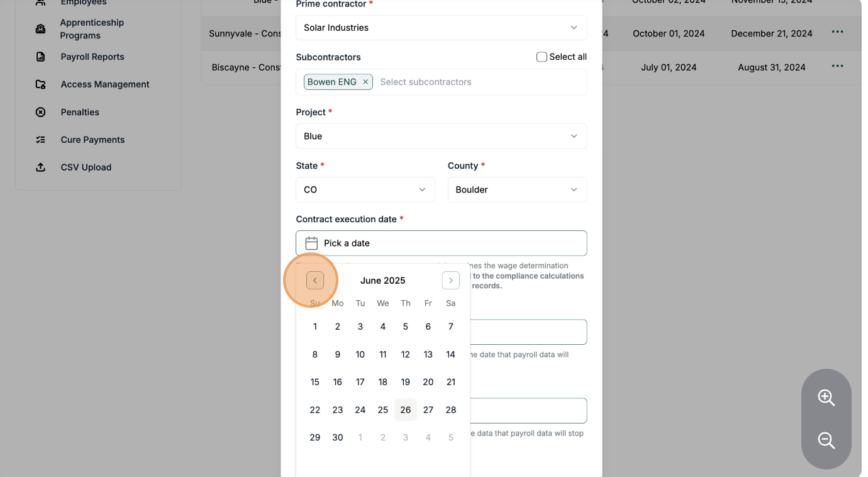Click the Penalties icon in sidebar
Screen dimensions: 868x477
41,112
